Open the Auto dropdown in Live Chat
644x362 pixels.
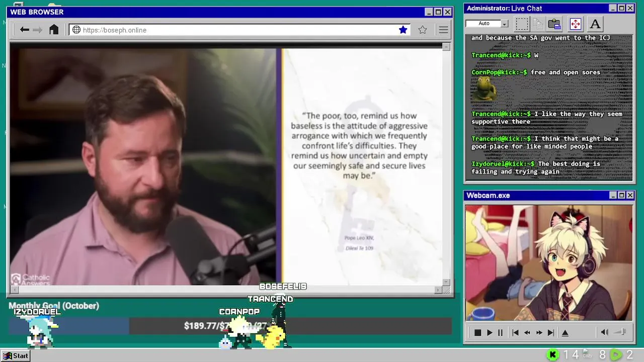[x=504, y=24]
